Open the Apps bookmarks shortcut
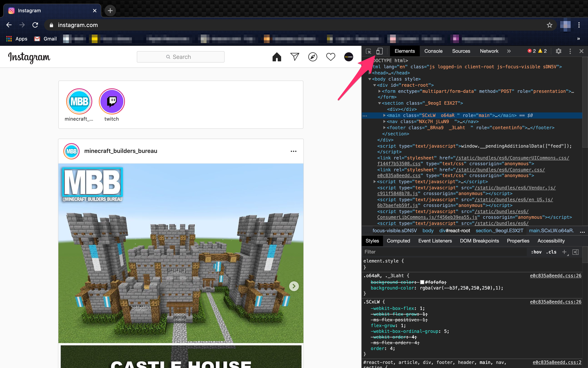588x368 pixels. (17, 39)
